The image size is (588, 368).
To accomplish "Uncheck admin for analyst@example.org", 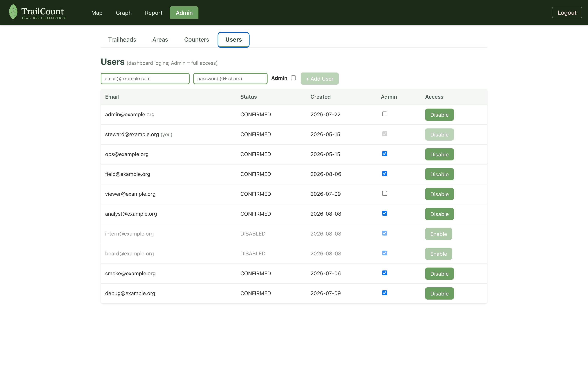I will (x=384, y=213).
